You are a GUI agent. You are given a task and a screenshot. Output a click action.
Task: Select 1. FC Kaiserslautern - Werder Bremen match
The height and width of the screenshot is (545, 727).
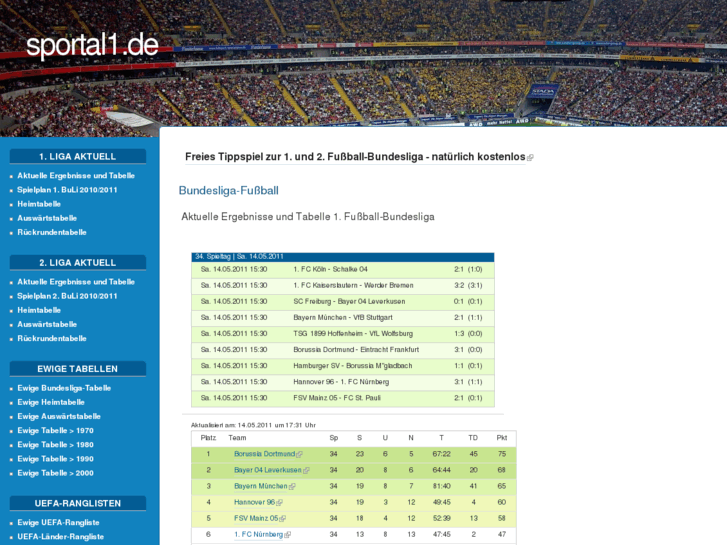point(343,286)
